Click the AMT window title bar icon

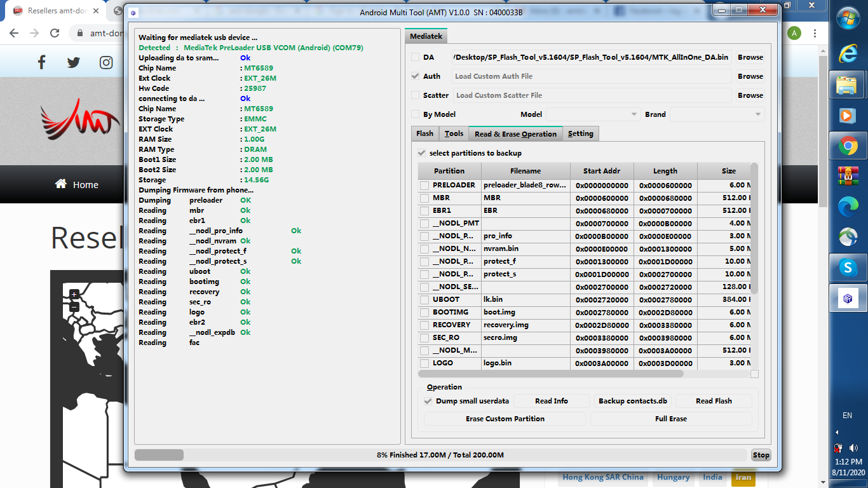(x=134, y=13)
